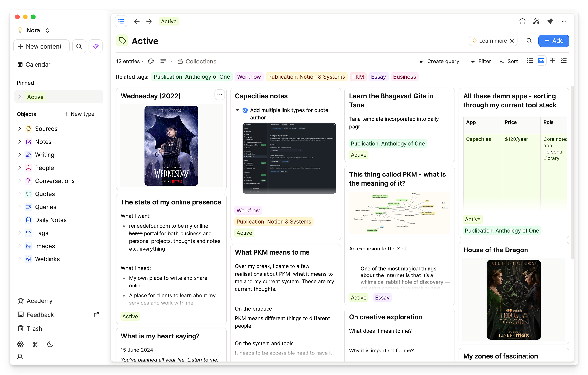Open the Wednesday poster thumbnail

point(171,146)
